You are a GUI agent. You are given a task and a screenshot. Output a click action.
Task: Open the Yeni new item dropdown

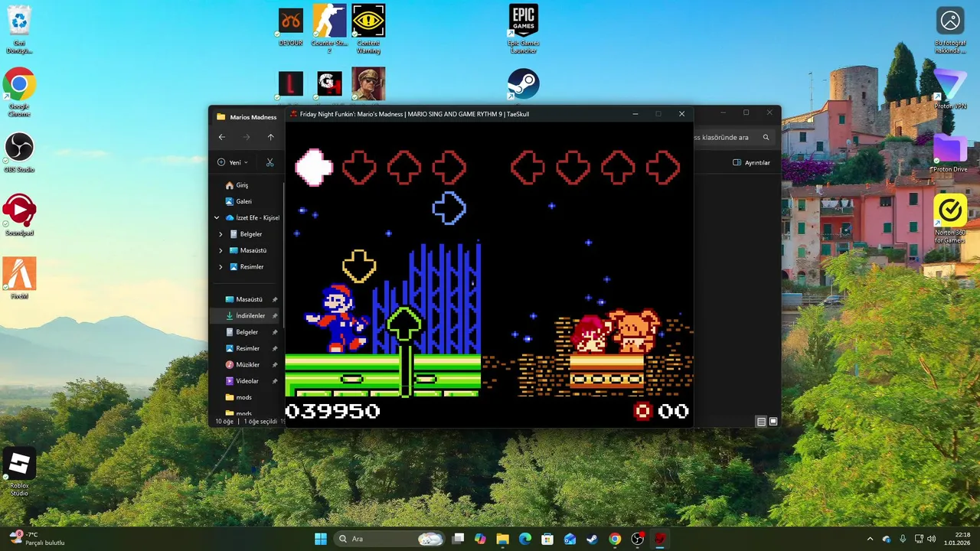coord(233,162)
